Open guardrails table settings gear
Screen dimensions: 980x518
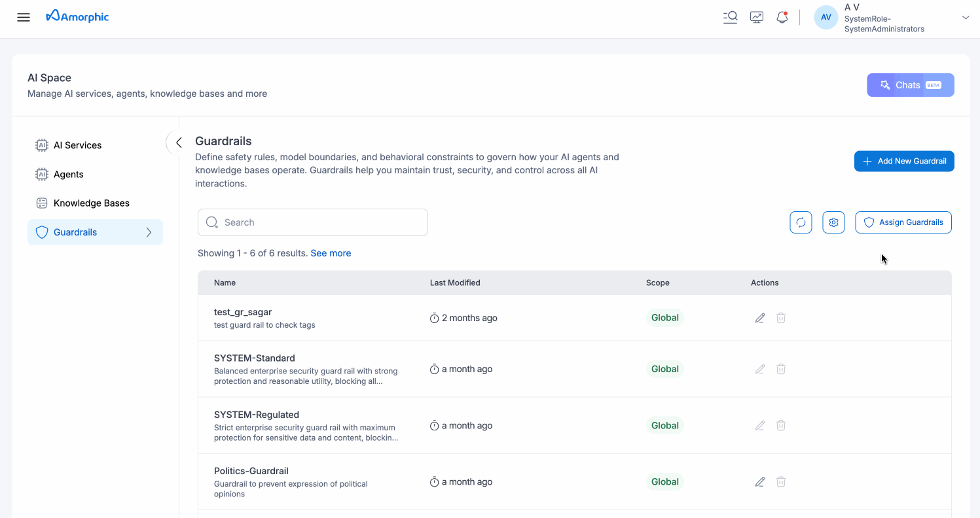tap(833, 222)
